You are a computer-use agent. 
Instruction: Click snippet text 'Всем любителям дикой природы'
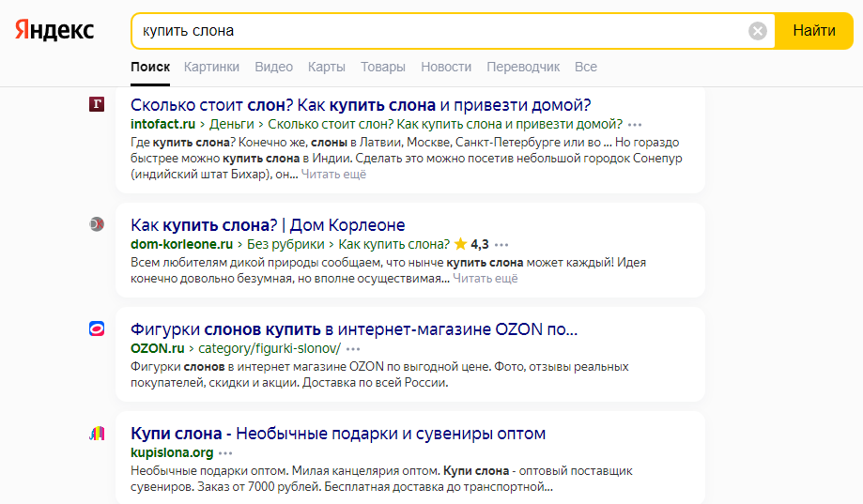click(224, 263)
